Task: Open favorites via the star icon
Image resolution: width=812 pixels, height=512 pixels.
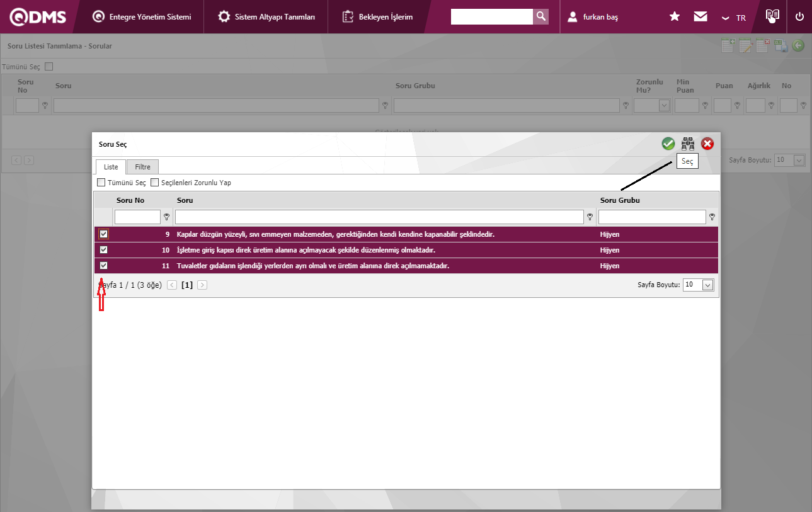Action: coord(675,17)
